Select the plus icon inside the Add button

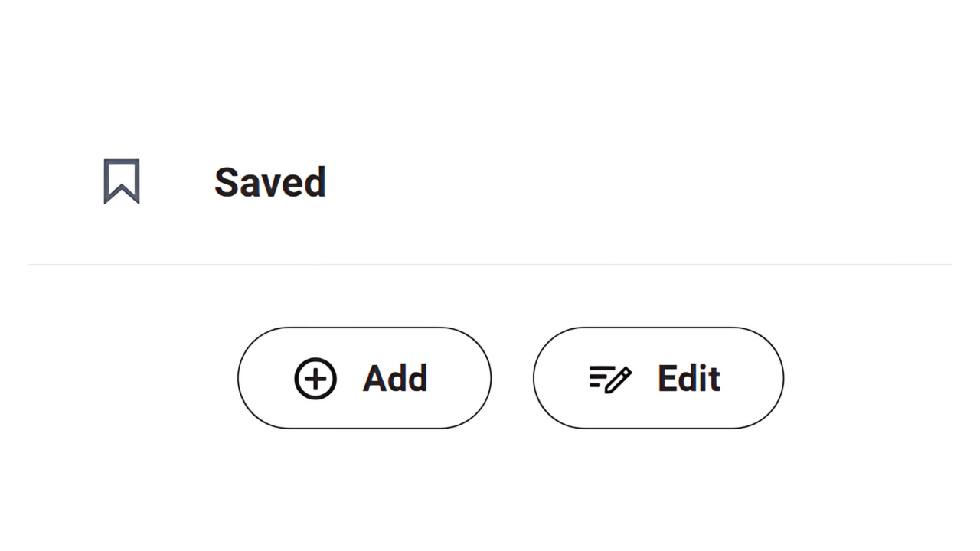click(315, 378)
